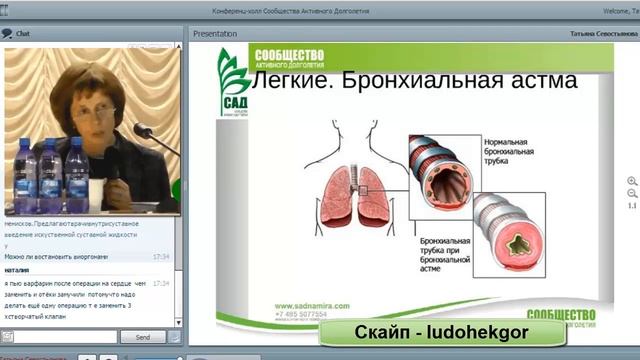
Task: Click the asthma bronchial tube picture
Action: point(509,235)
